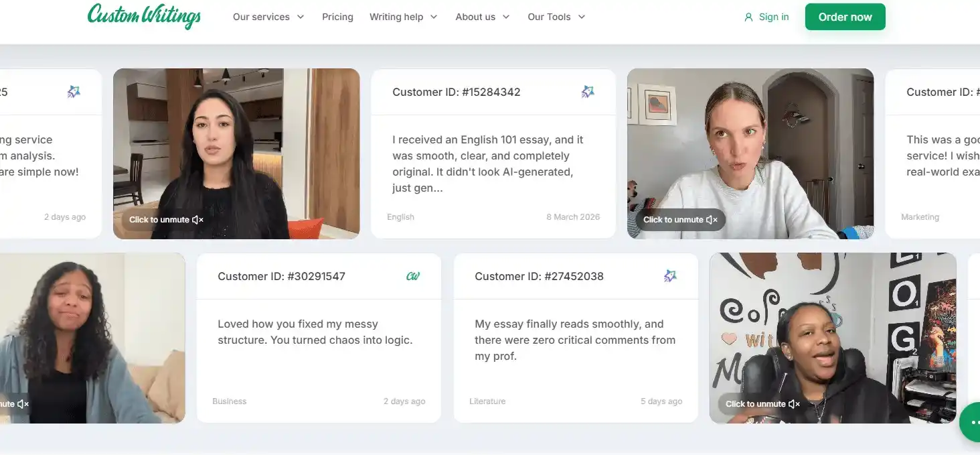Unmute the video of woman in black hoodie
Image resolution: width=980 pixels, height=455 pixels.
pyautogui.click(x=762, y=404)
